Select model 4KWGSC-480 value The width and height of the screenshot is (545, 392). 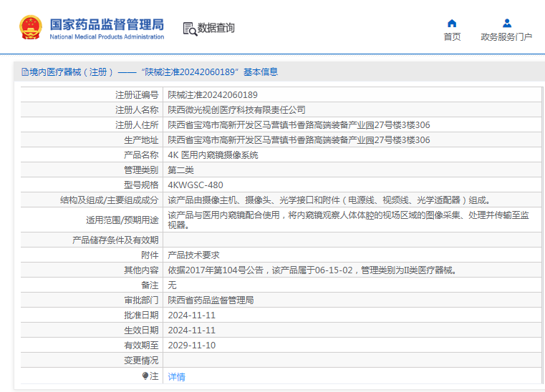coord(196,185)
